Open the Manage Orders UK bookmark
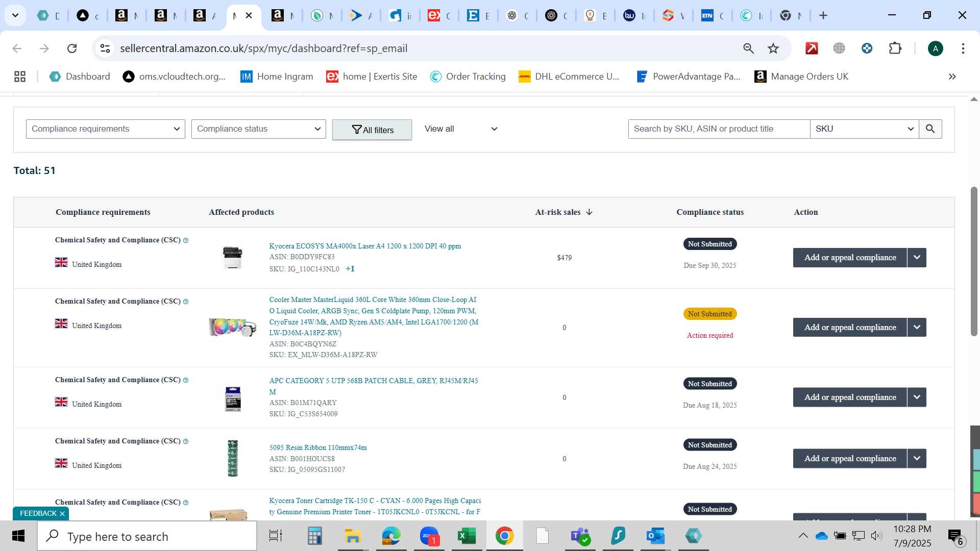 (x=801, y=77)
